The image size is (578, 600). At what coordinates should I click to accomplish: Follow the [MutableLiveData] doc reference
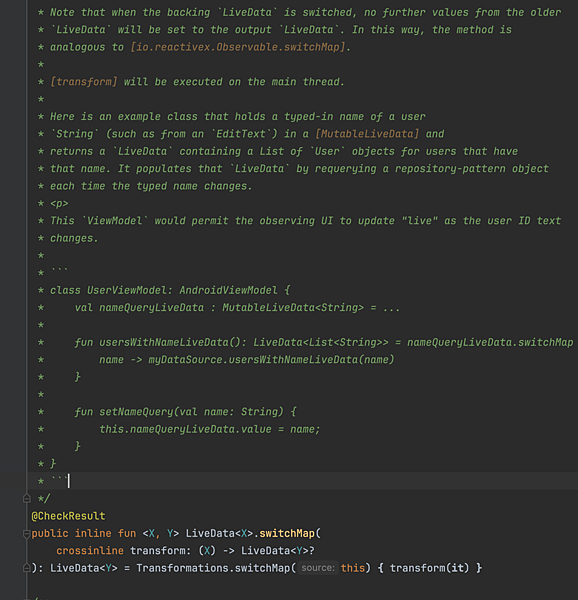367,134
